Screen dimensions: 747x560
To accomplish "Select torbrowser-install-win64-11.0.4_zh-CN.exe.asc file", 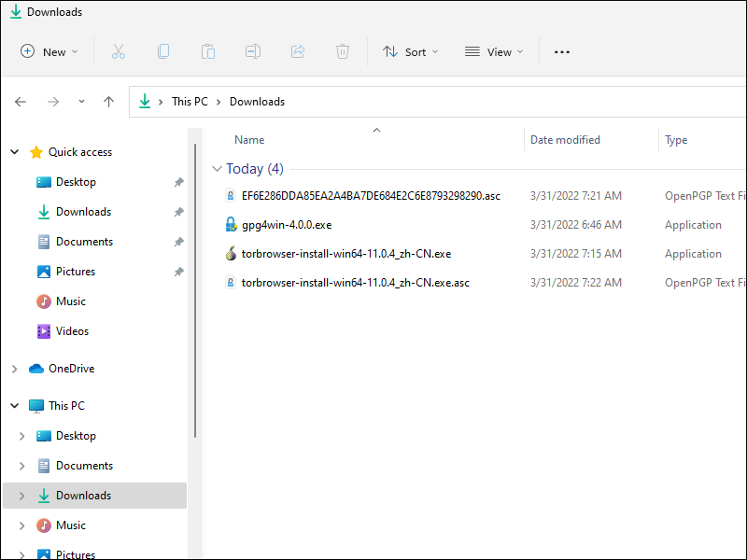I will click(x=355, y=282).
